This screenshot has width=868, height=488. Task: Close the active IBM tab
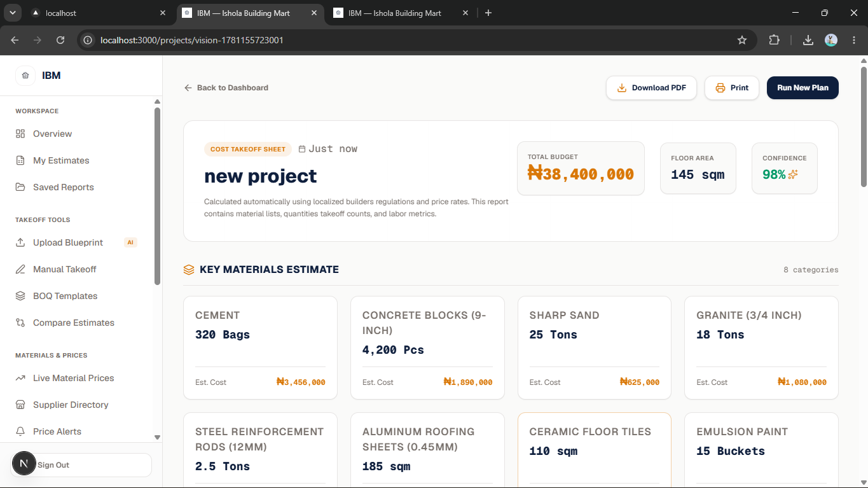[x=315, y=13]
